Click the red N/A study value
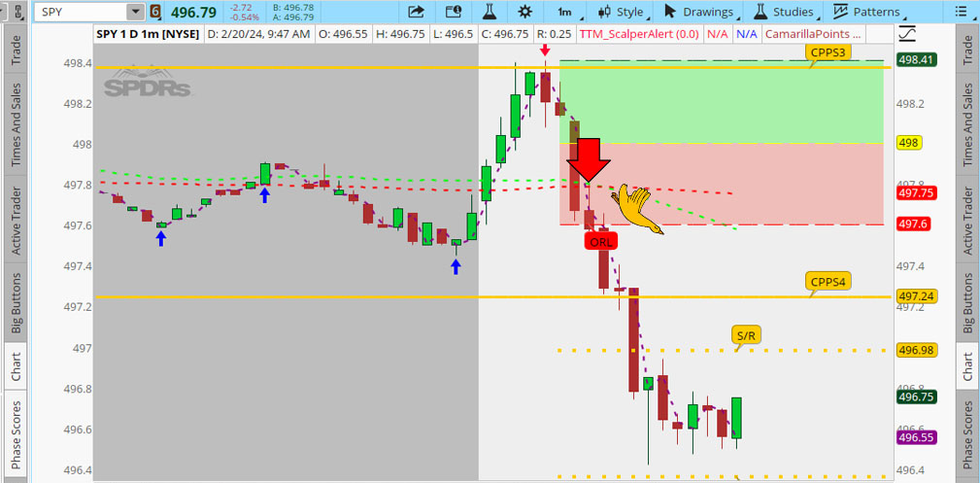The image size is (980, 483). coord(717,34)
